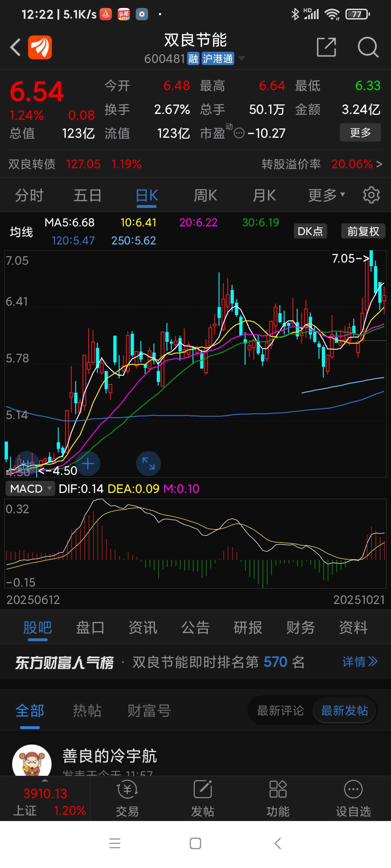Tap the dynamic P/E info icon
391x868 pixels.
[239, 133]
